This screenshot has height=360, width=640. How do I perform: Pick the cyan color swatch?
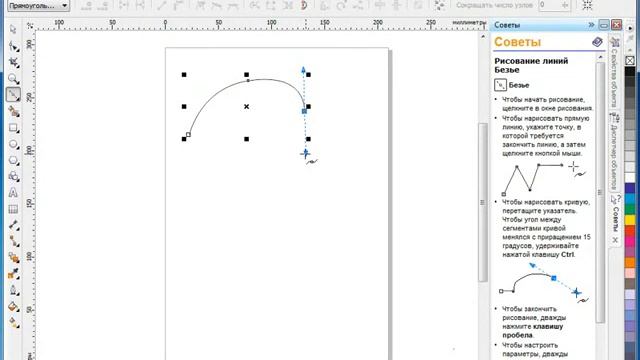click(x=630, y=199)
